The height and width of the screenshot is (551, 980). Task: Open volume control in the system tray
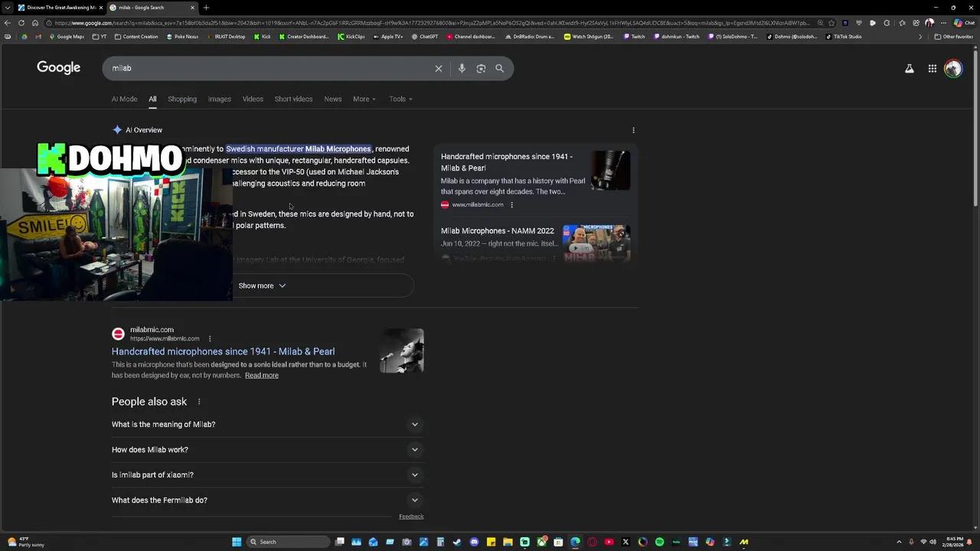click(933, 542)
